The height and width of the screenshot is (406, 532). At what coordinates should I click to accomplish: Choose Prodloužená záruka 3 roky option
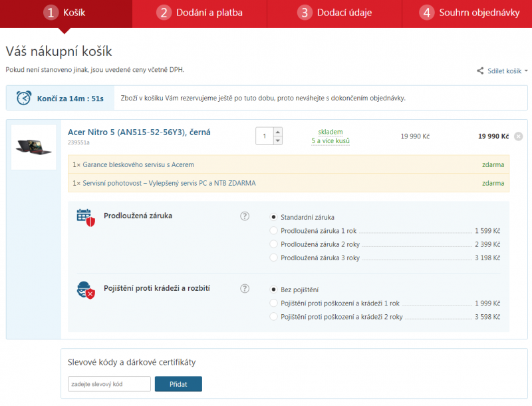[273, 258]
